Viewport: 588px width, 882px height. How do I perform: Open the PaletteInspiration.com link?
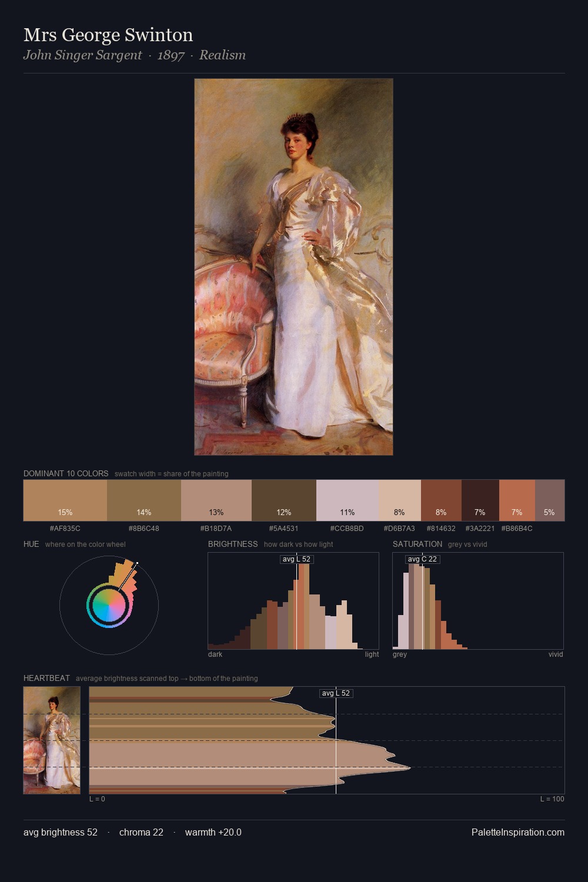pos(518,832)
